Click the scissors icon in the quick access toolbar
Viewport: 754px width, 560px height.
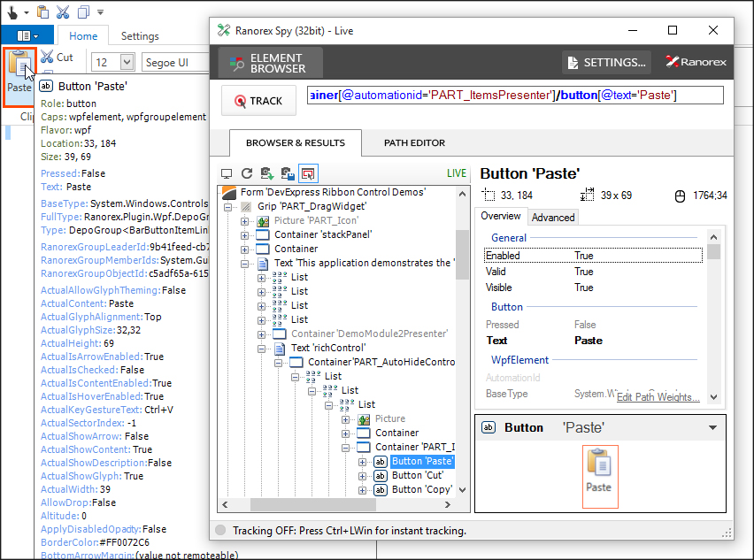tap(63, 12)
